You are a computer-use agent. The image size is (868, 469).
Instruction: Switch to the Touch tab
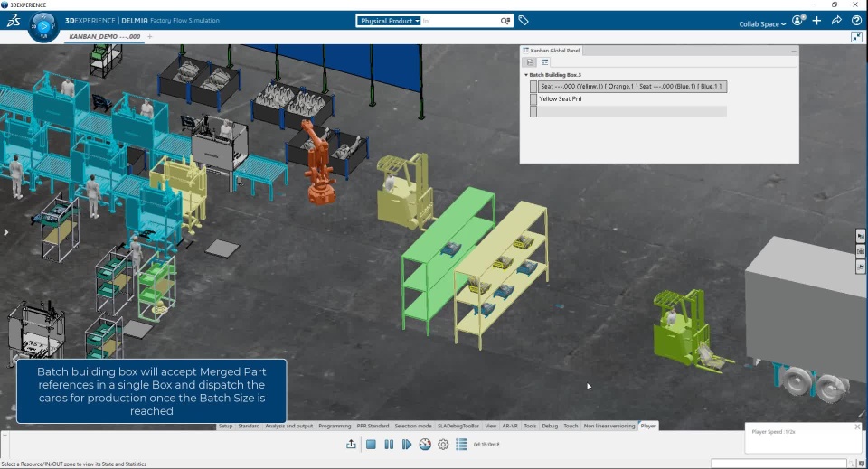[x=571, y=426]
